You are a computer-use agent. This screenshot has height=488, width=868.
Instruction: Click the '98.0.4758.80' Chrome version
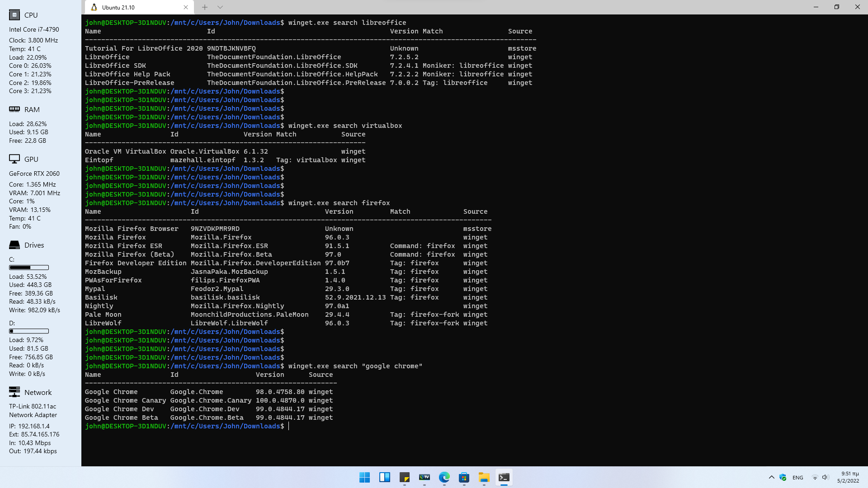[280, 392]
